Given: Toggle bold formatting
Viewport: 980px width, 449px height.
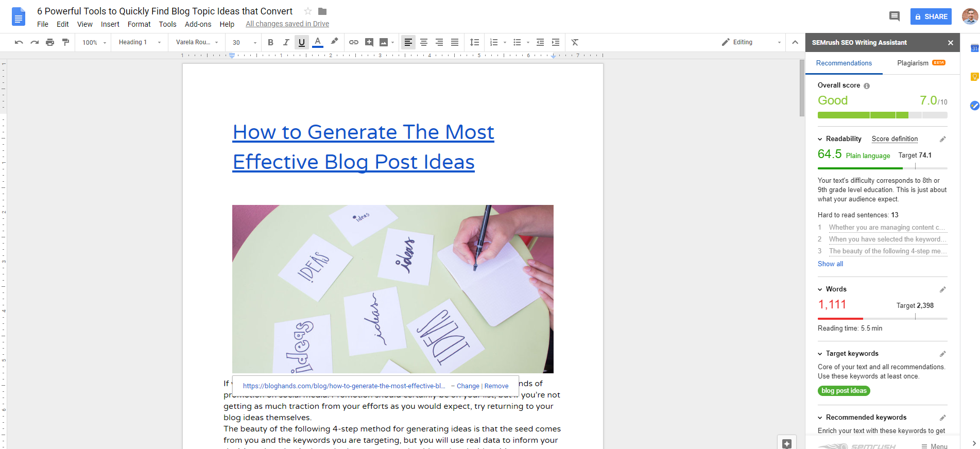Looking at the screenshot, I should (x=270, y=42).
